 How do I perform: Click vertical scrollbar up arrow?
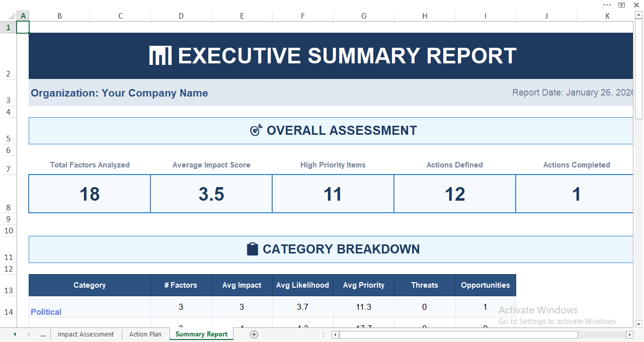638,16
